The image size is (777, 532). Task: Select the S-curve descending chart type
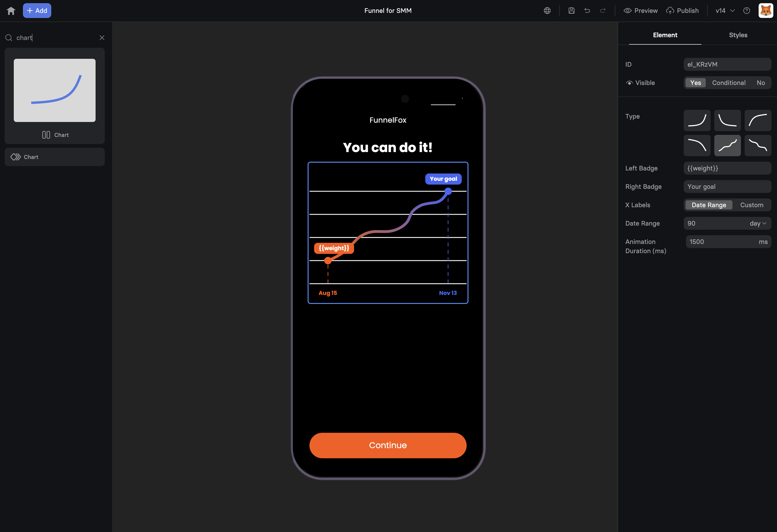(758, 145)
